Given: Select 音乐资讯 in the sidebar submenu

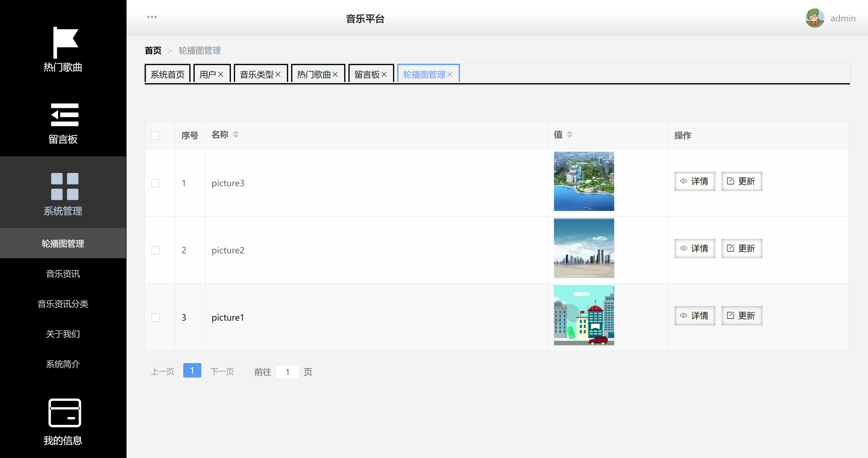Looking at the screenshot, I should point(63,274).
